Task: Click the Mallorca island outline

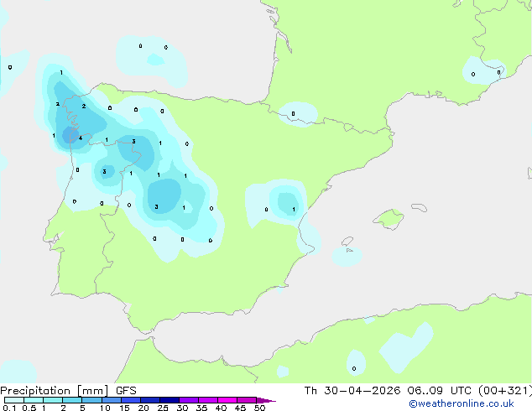Action: (x=389, y=219)
